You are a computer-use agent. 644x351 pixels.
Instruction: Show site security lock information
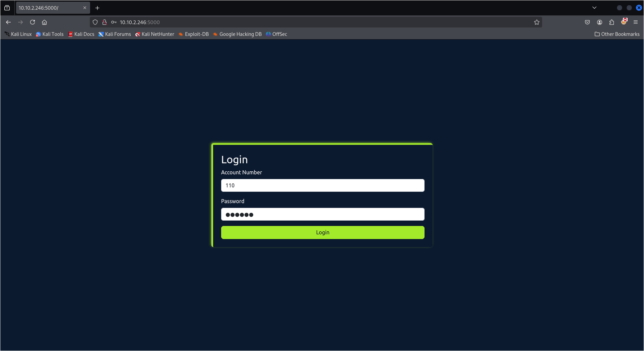point(105,22)
